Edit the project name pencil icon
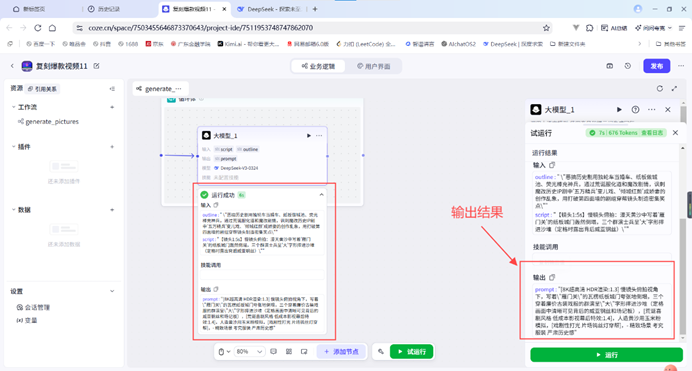Viewport: 692px width, 371px height. coord(96,66)
